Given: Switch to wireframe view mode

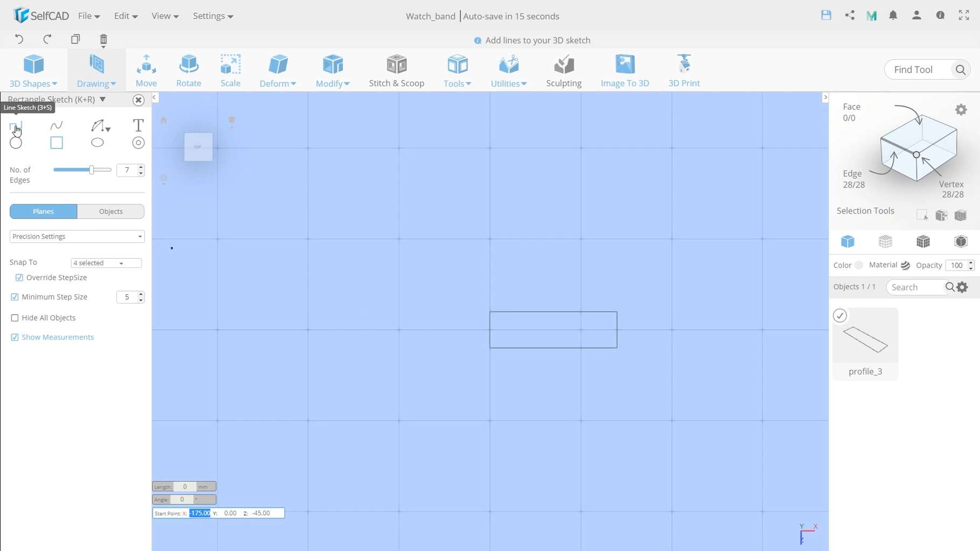Looking at the screenshot, I should (x=885, y=242).
